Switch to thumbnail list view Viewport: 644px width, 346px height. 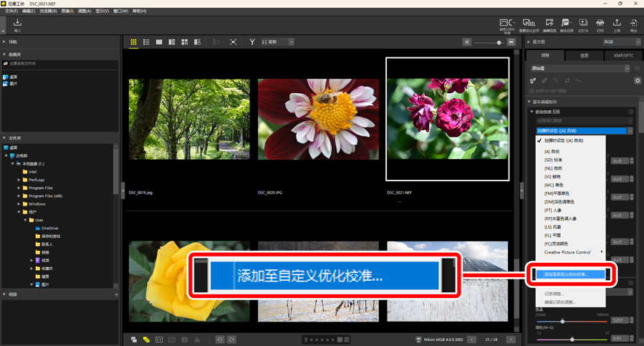146,42
